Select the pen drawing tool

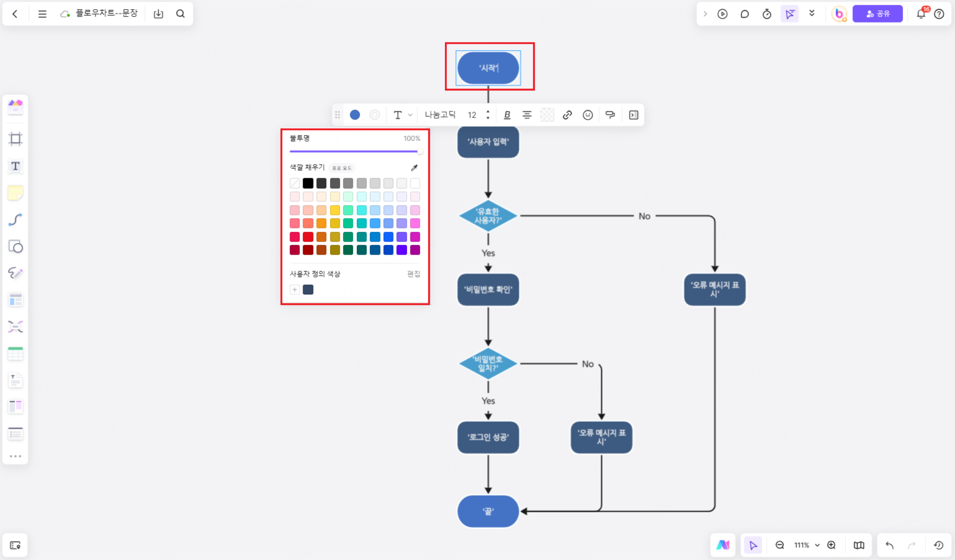16,273
